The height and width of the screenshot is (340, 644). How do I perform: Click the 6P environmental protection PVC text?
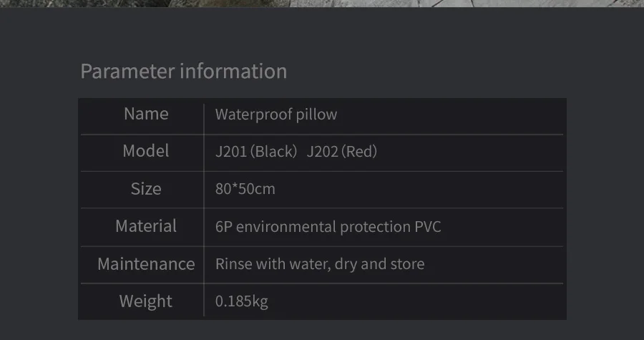[328, 227]
